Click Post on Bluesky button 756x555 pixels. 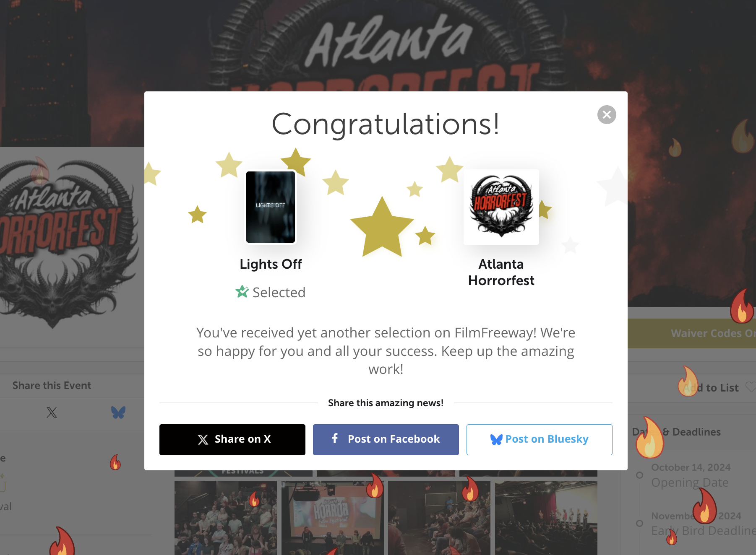(x=540, y=439)
